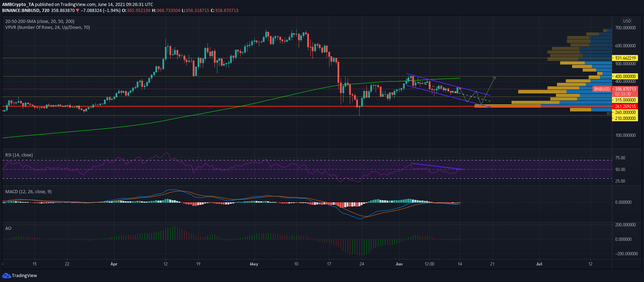The width and height of the screenshot is (644, 282).
Task: Click the RSI (14, close) indicator label
Action: (19, 155)
